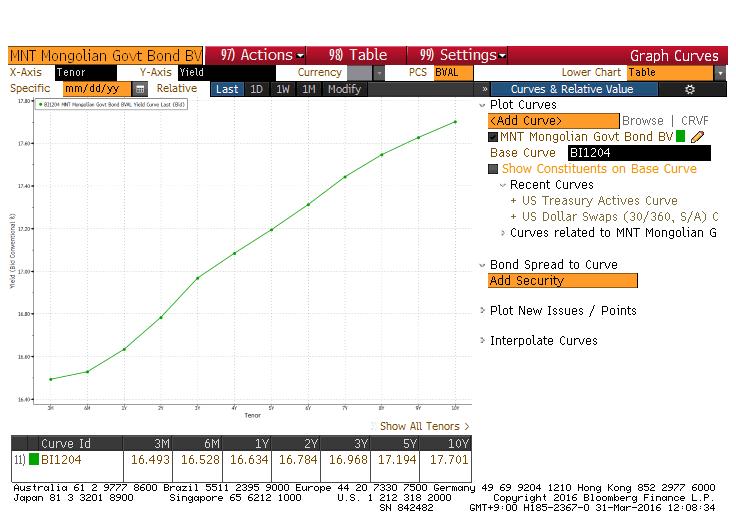This screenshot has width=736, height=522.
Task: Click the Base Curve BI1204 field
Action: pos(639,153)
